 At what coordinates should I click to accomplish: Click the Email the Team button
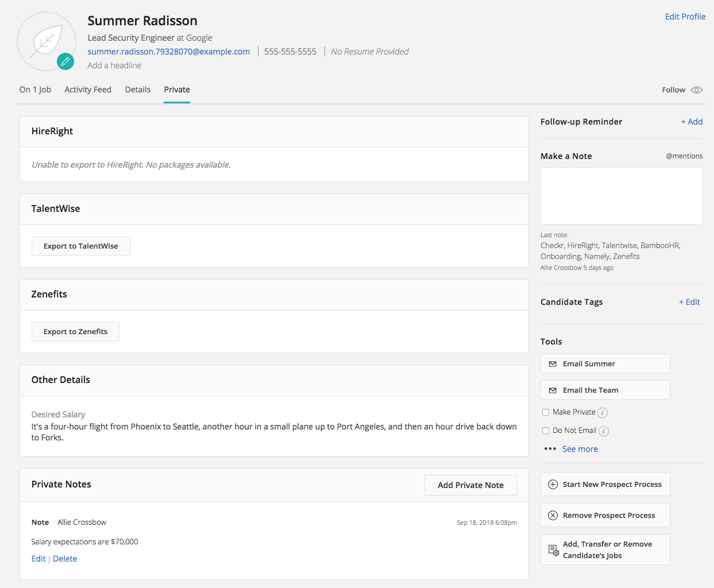click(605, 390)
